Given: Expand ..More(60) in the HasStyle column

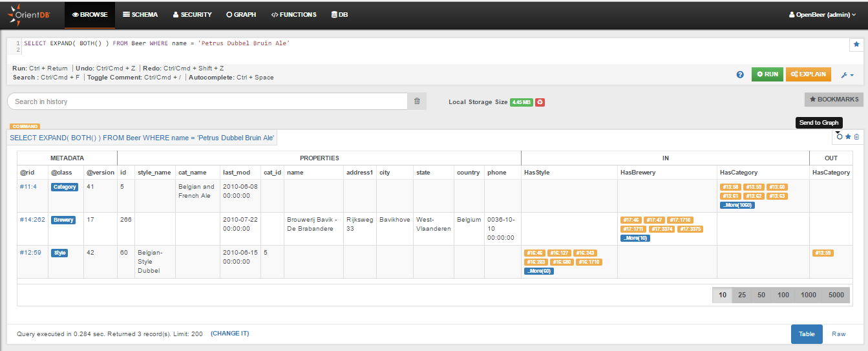Looking at the screenshot, I should pyautogui.click(x=538, y=271).
